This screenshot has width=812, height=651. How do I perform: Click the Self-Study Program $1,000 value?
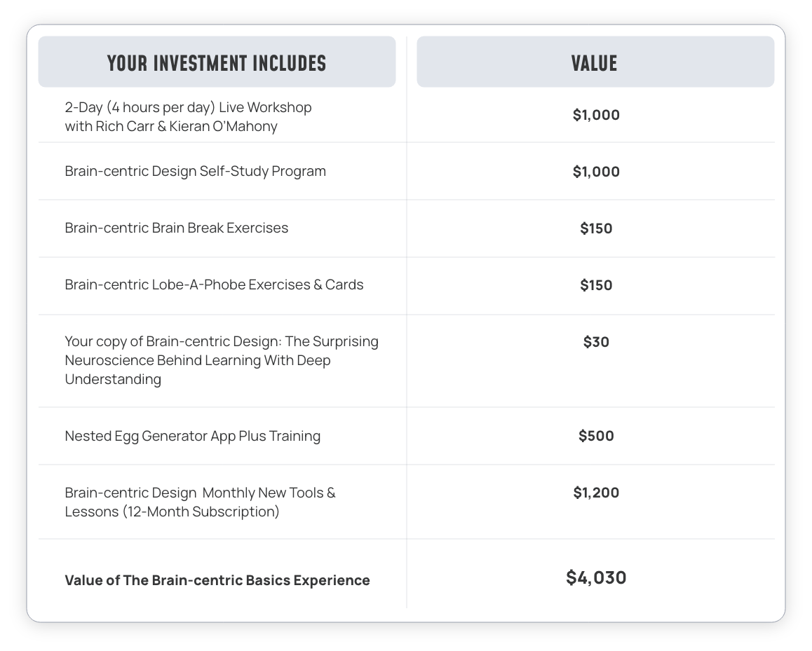(596, 172)
